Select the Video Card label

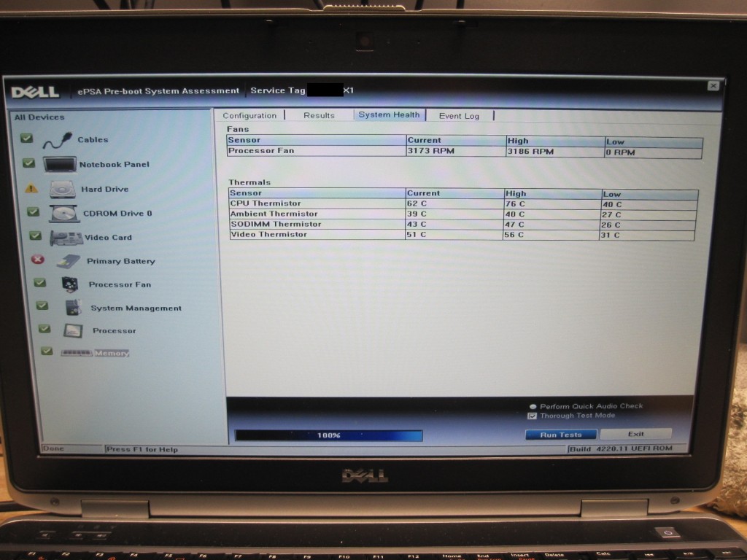[108, 237]
